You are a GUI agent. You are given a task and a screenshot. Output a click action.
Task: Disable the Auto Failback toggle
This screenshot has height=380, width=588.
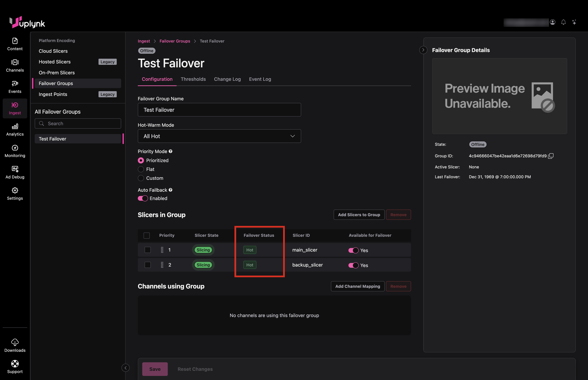(143, 198)
